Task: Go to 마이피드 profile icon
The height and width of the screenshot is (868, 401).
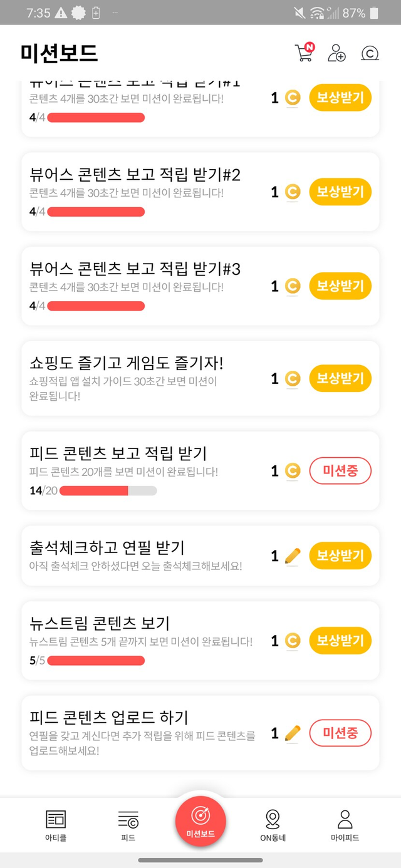Action: (345, 819)
